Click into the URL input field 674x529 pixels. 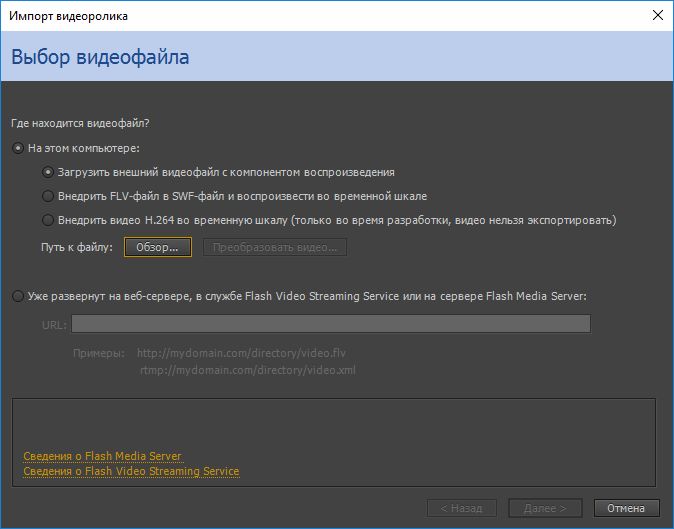tap(331, 324)
